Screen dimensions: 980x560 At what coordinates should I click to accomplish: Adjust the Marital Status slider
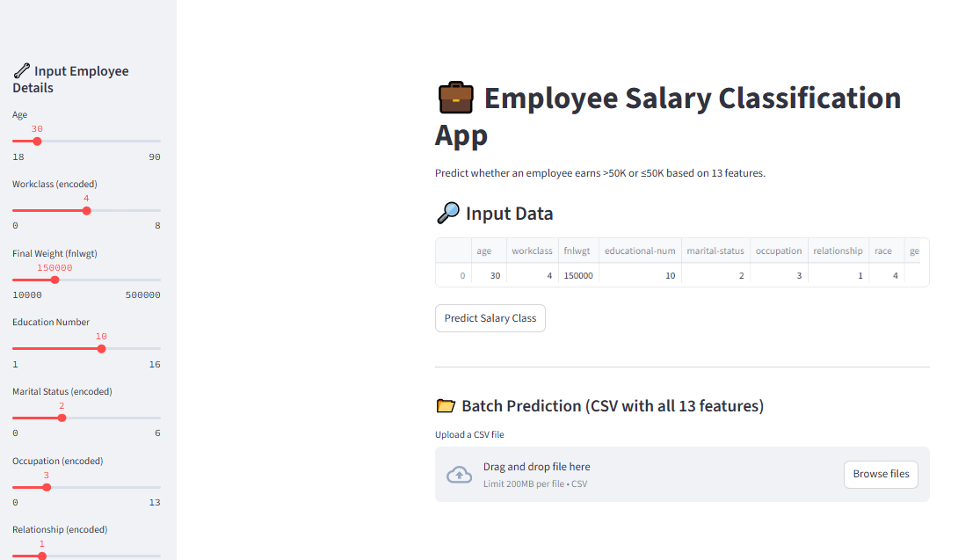pos(61,418)
